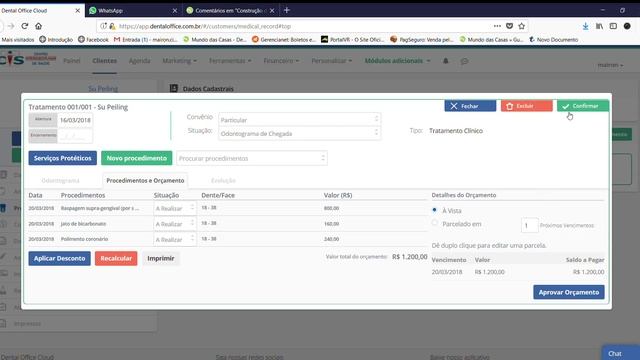Click the Raspagem supra-gengival procedure
The height and width of the screenshot is (360, 640).
click(x=100, y=208)
